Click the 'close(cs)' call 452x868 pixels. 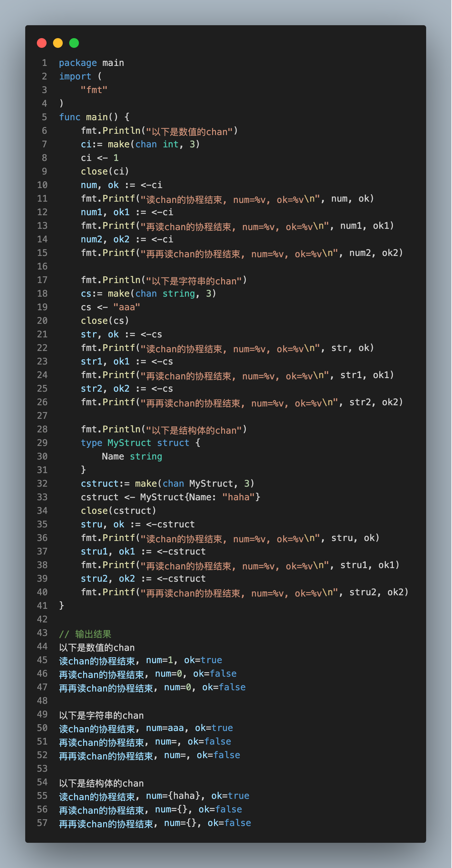click(105, 321)
